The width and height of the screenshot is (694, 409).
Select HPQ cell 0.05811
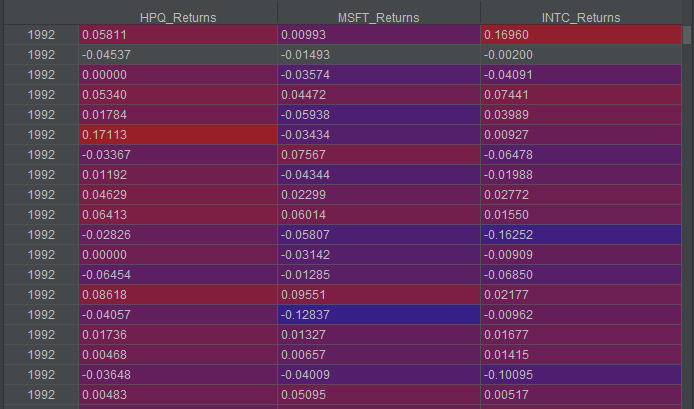178,35
